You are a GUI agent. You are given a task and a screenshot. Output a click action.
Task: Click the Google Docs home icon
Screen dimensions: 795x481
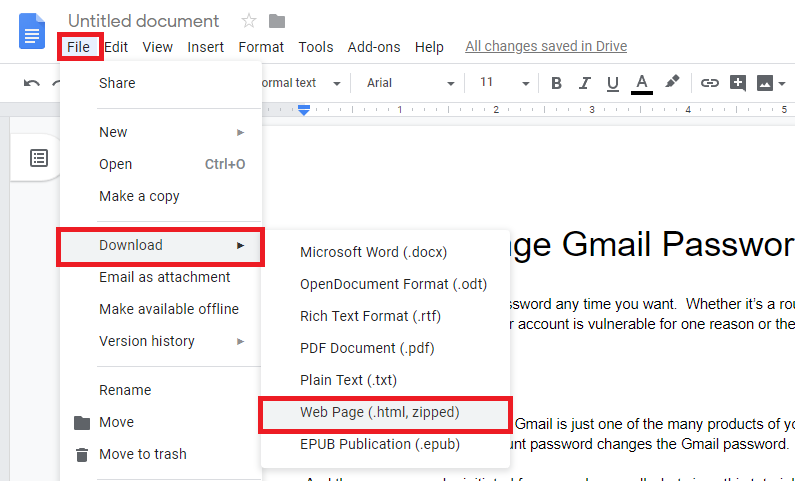tap(32, 31)
